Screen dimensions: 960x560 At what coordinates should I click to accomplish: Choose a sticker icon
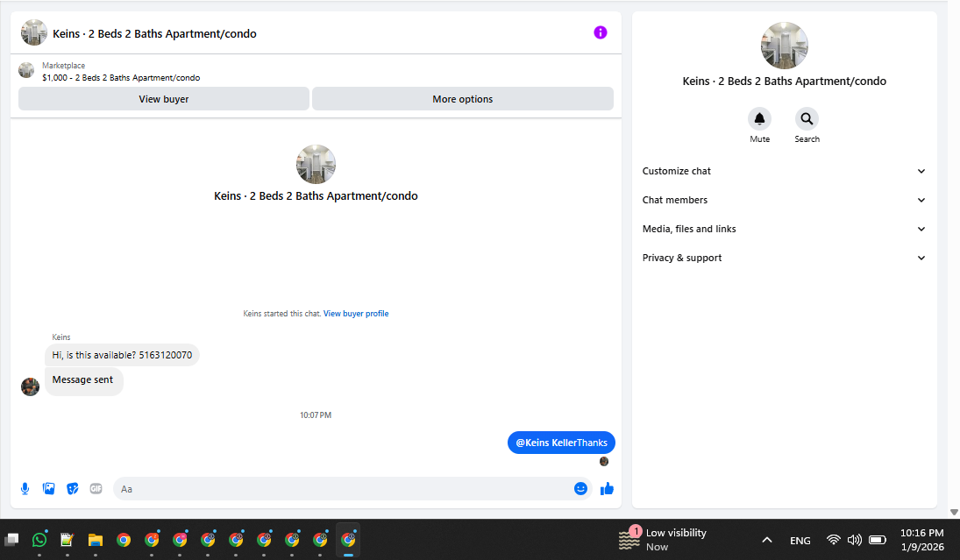(x=72, y=488)
